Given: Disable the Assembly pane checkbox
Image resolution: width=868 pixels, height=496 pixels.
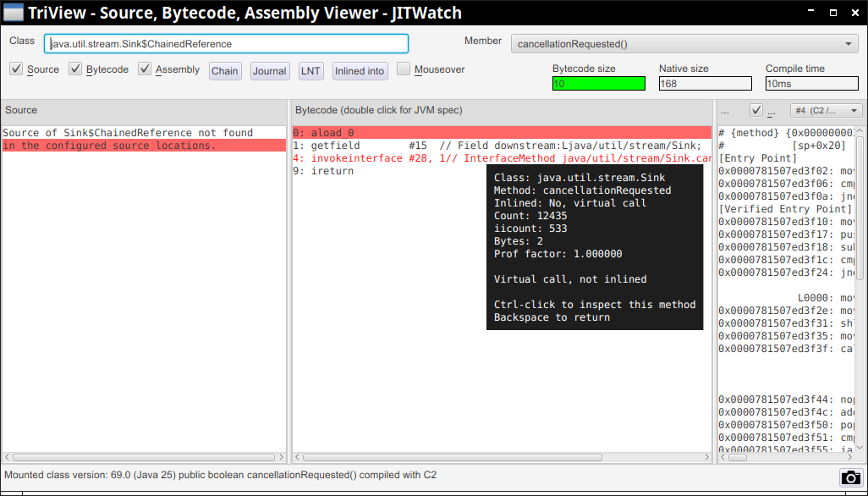Looking at the screenshot, I should tap(146, 69).
